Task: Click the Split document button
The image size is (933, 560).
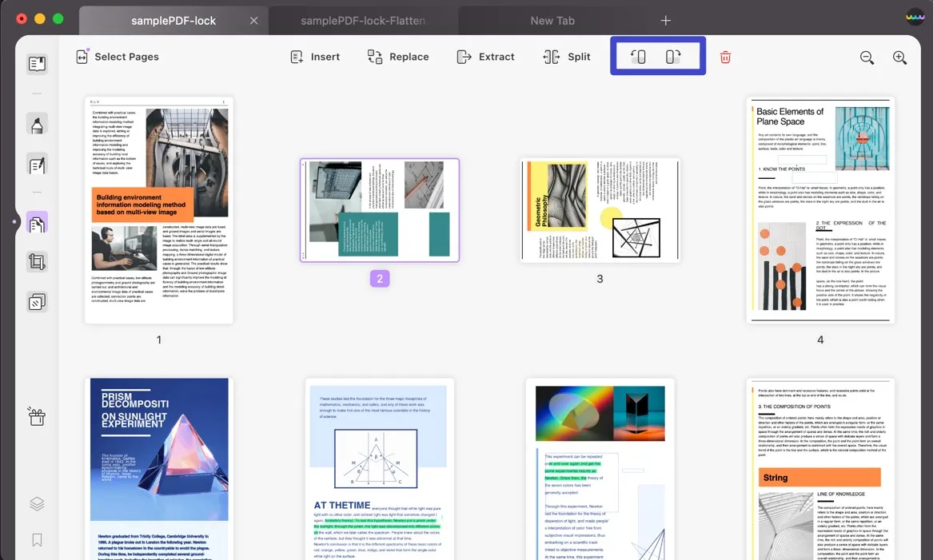Action: pos(567,57)
